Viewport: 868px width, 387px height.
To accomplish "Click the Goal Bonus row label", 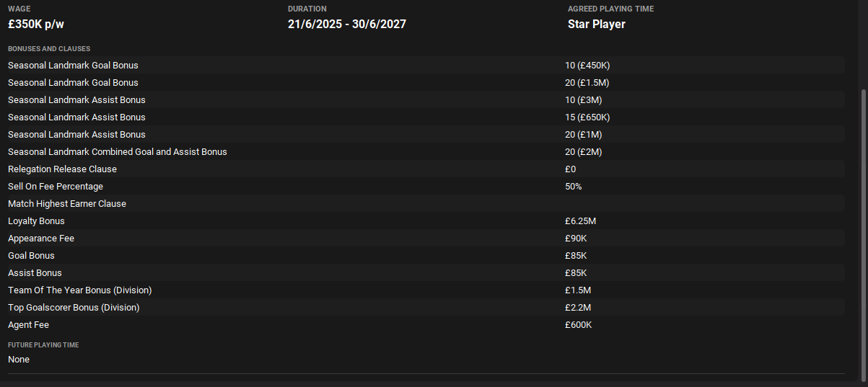I will pyautogui.click(x=31, y=256).
